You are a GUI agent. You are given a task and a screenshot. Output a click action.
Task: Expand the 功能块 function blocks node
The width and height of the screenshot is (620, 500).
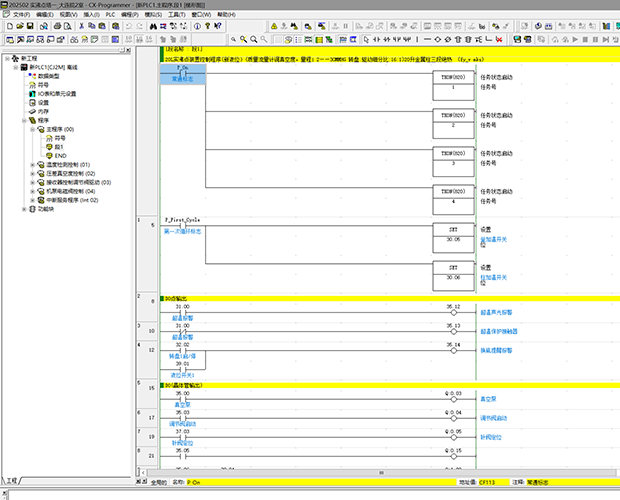(24, 209)
